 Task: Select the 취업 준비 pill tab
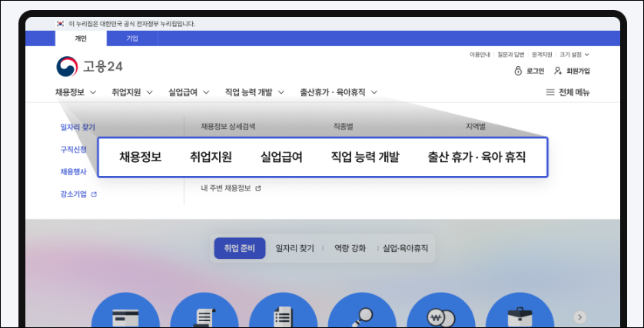(x=240, y=248)
